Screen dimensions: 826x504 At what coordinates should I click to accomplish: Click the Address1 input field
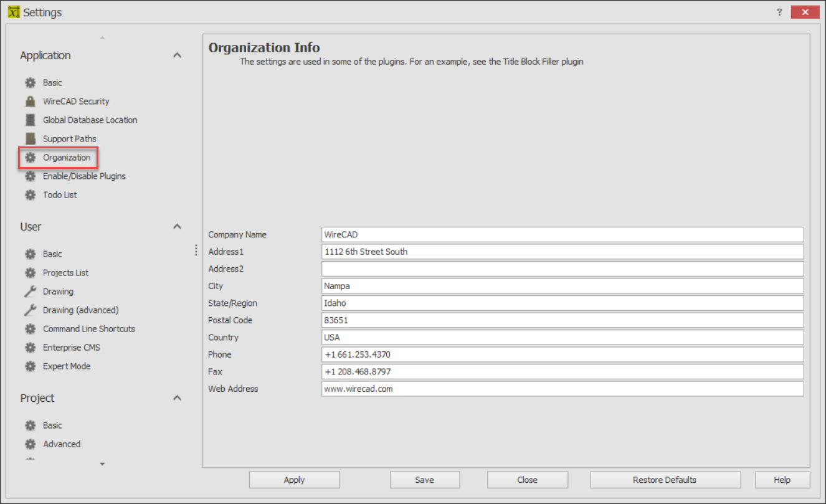(x=563, y=252)
